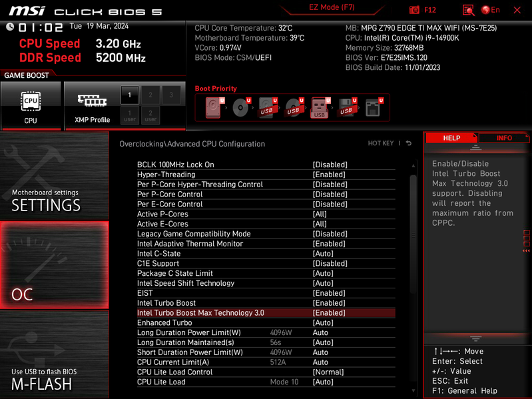Select the Per P-Core Control [Disabled] value
Screen dimensions: 532x399
tap(330, 195)
